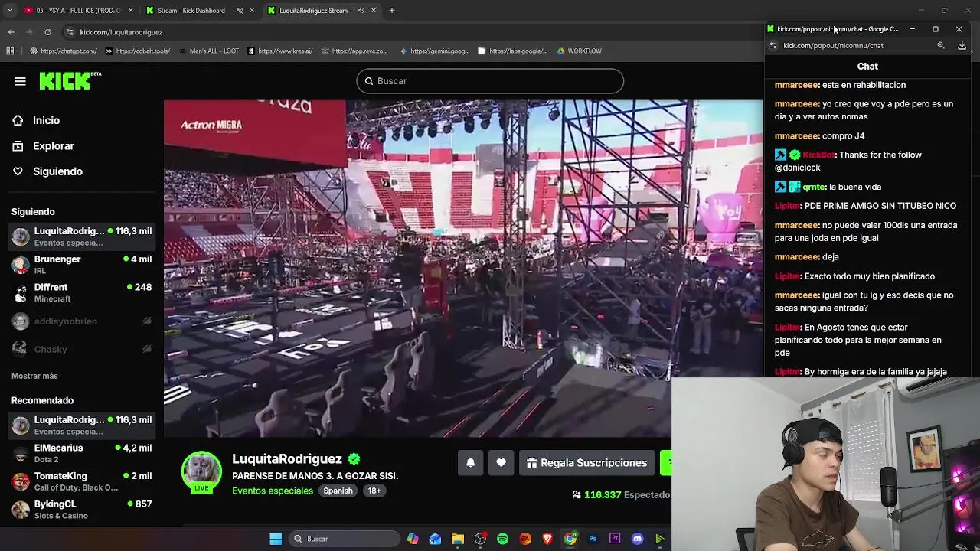Open the tab search dropdown arrow
The width and height of the screenshot is (980, 551).
pyautogui.click(x=10, y=11)
